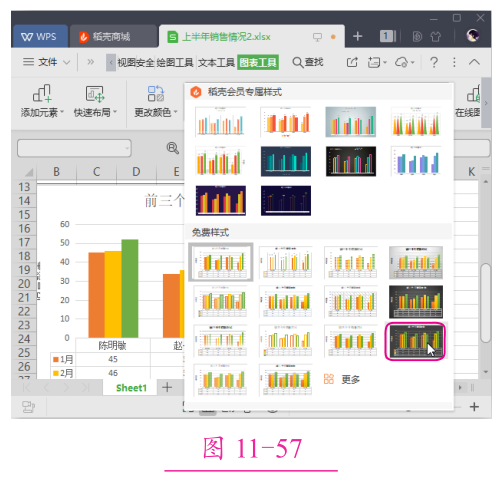Click the orange 更多 grid icon
503x479 pixels.
point(329,379)
